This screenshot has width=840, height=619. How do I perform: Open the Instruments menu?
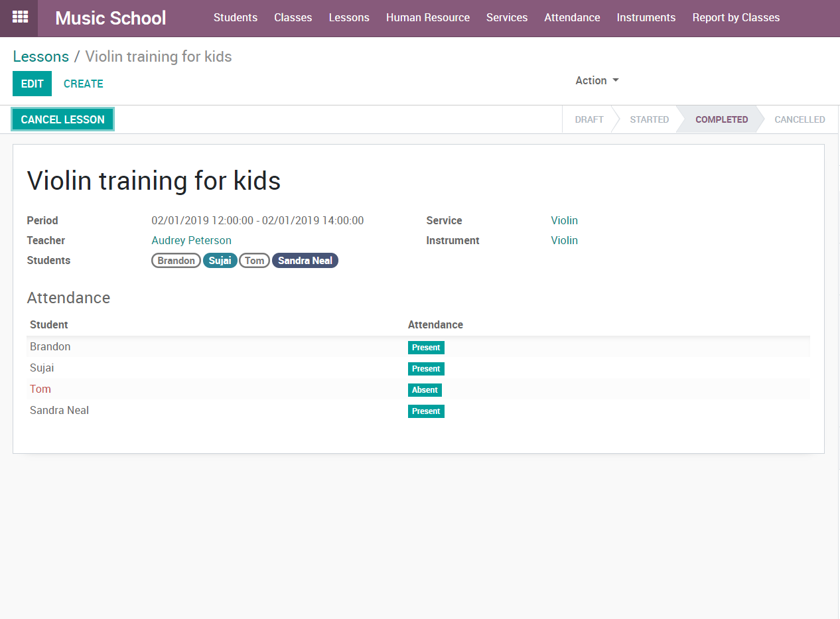[646, 18]
